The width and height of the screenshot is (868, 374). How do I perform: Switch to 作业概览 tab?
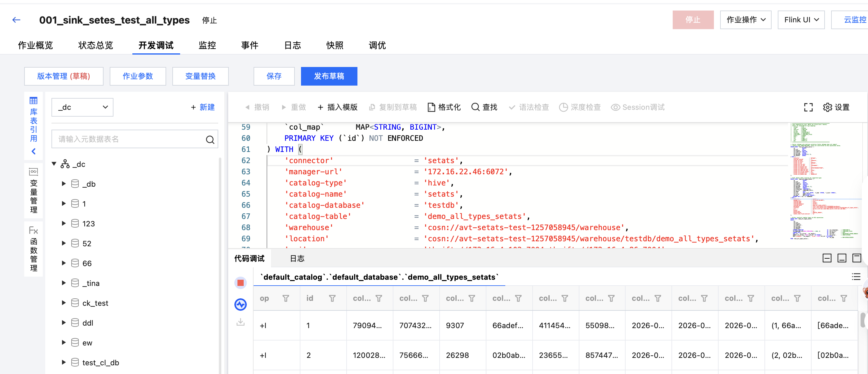coord(35,45)
